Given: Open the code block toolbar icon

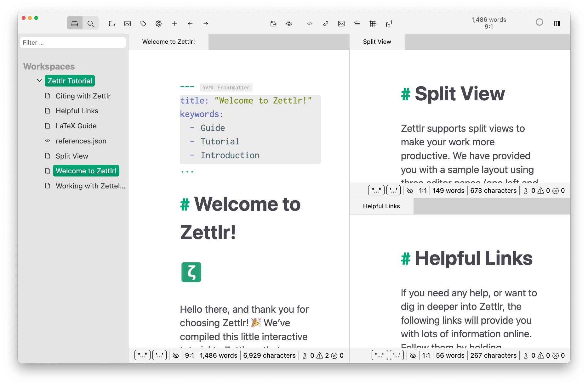Looking at the screenshot, I should point(310,23).
